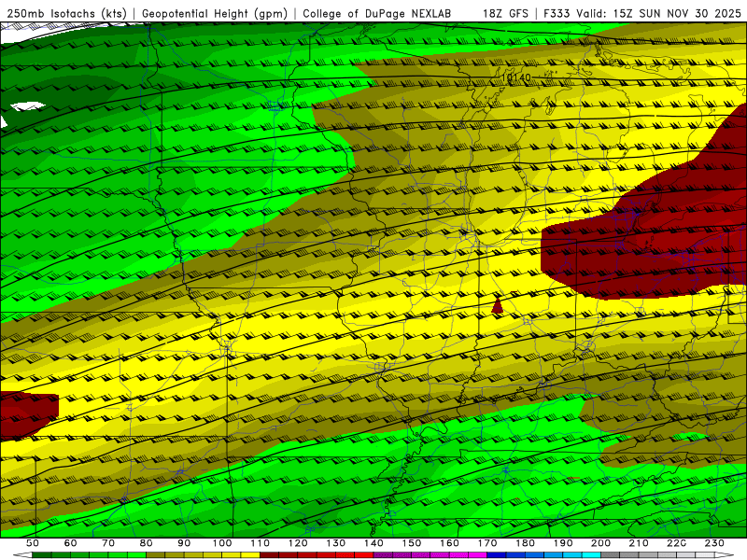Click the '250mb Isotachs (kts)' title text

[66, 14]
